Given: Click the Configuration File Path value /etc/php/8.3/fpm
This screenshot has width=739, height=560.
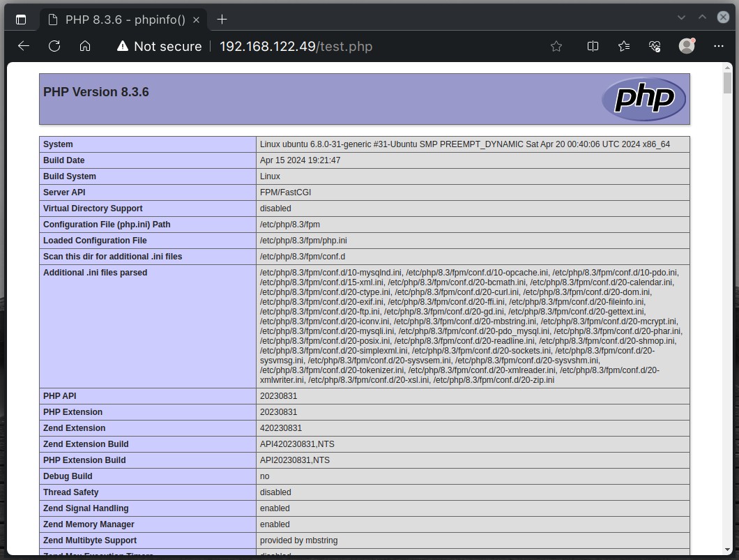Looking at the screenshot, I should [x=290, y=225].
